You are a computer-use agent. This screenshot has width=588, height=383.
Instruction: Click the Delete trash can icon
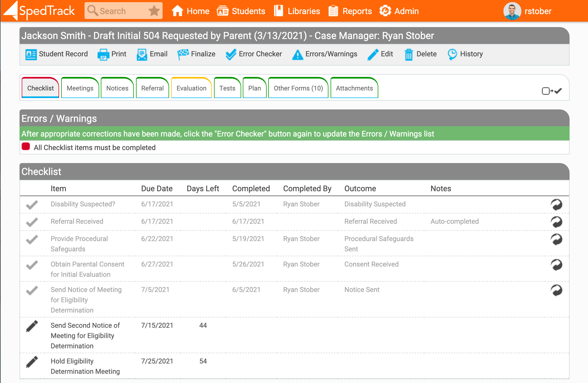(409, 54)
